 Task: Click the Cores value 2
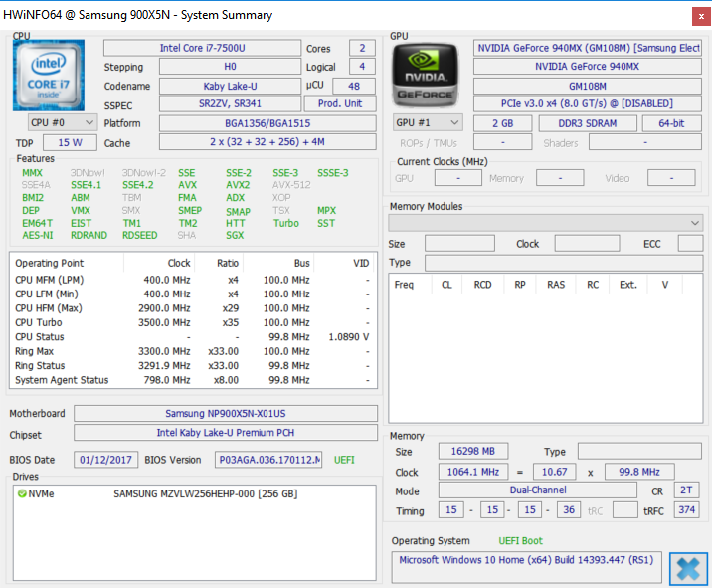(x=362, y=48)
